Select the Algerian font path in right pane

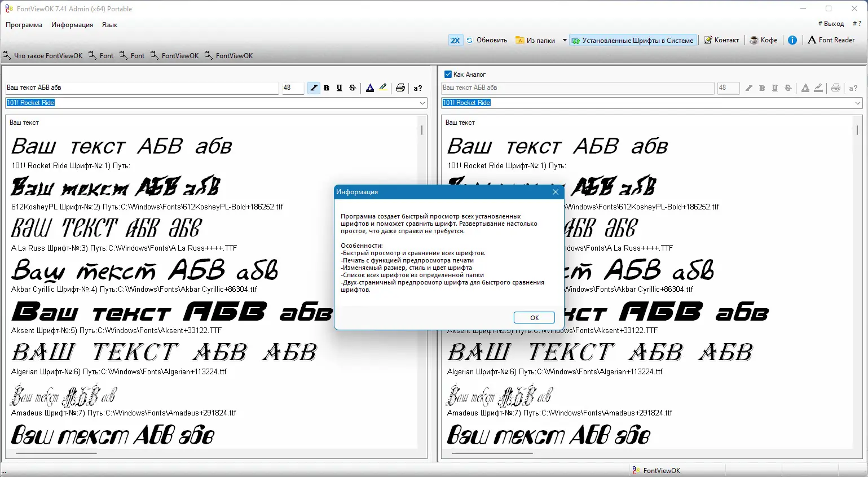(x=555, y=372)
